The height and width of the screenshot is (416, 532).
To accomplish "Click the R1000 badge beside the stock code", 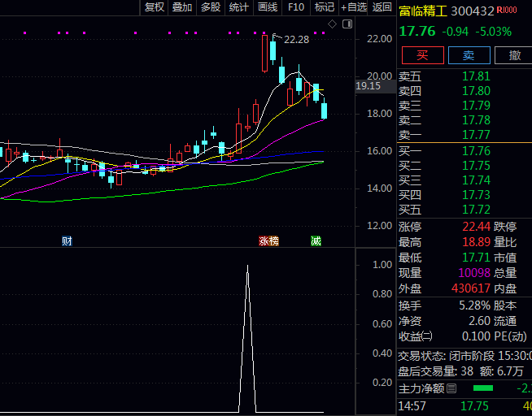I will pyautogui.click(x=506, y=11).
